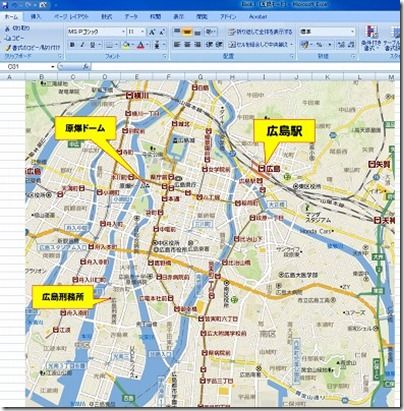Open the 数式 tab

tap(106, 16)
